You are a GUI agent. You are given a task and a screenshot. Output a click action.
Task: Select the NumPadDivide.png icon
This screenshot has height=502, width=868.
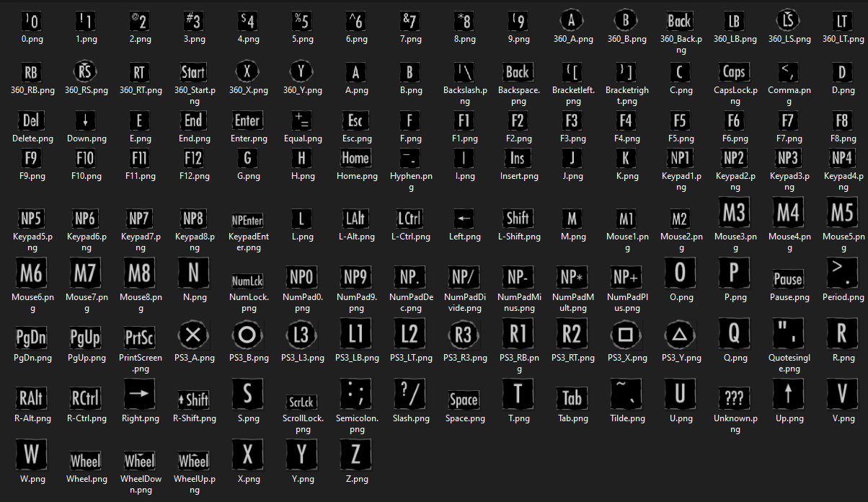pyautogui.click(x=464, y=278)
